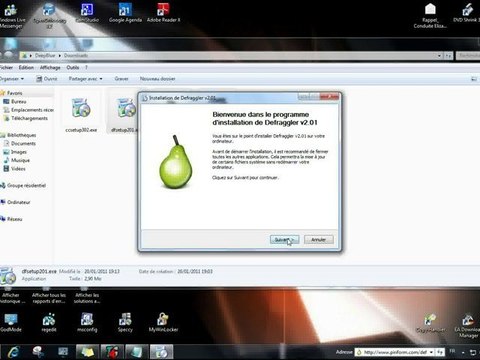Click the MyWinLocker desktop icon
The width and height of the screenshot is (480, 360).
(x=163, y=323)
